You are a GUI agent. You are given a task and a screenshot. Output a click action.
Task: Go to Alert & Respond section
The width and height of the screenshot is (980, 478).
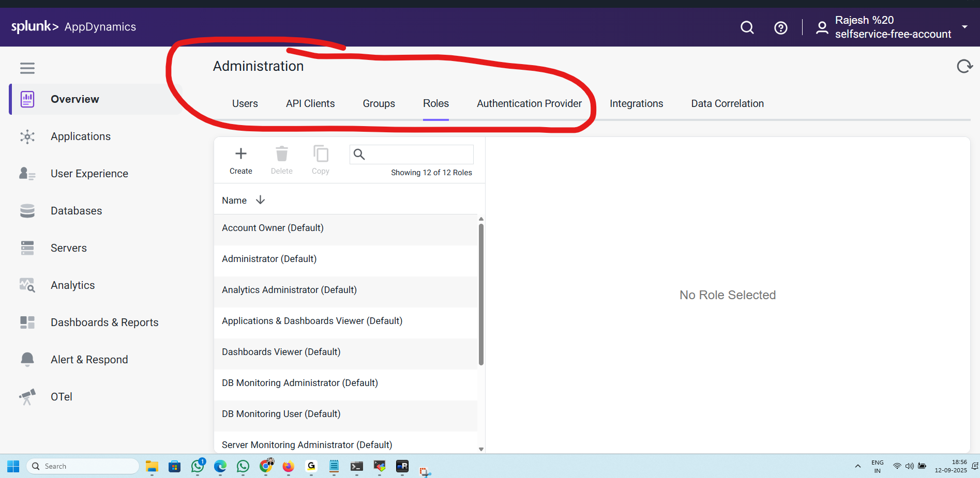(x=89, y=360)
